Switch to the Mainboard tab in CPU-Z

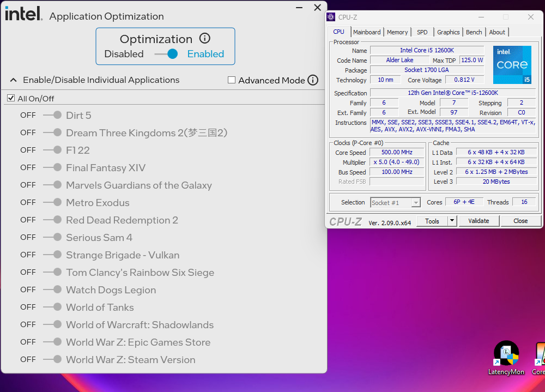pyautogui.click(x=367, y=32)
